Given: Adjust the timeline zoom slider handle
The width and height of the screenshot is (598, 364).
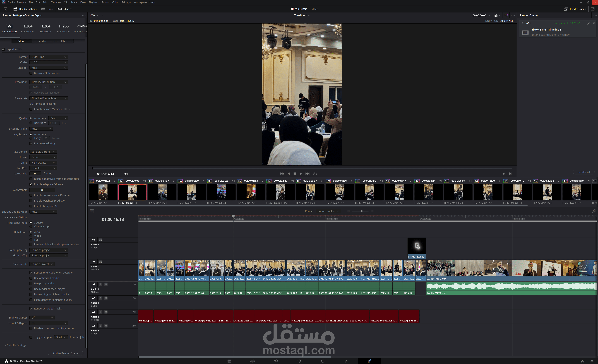Looking at the screenshot, I should (362, 211).
